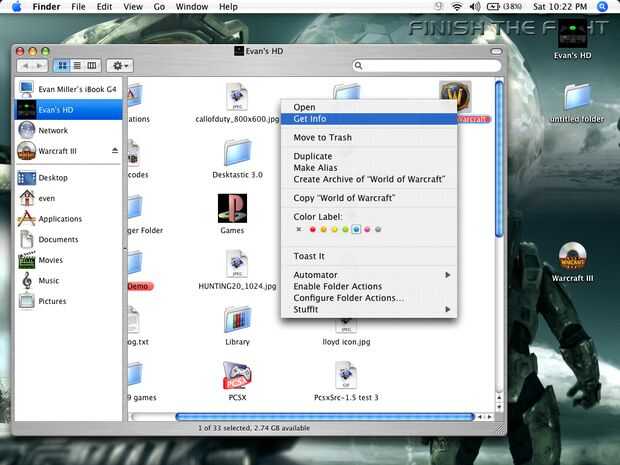Create Archive of "World of Warcraft"
The height and width of the screenshot is (465, 620).
369,179
